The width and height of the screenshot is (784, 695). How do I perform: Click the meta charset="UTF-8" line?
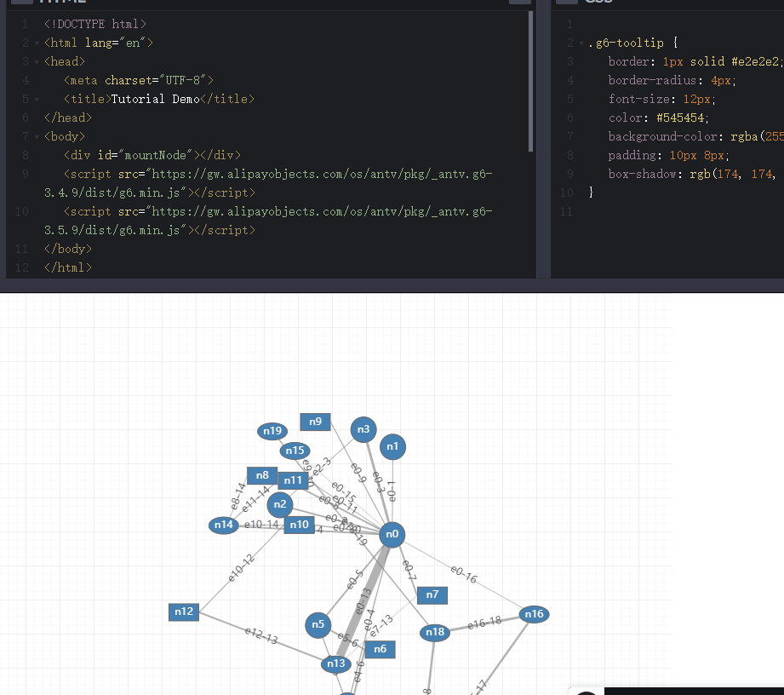pyautogui.click(x=139, y=80)
